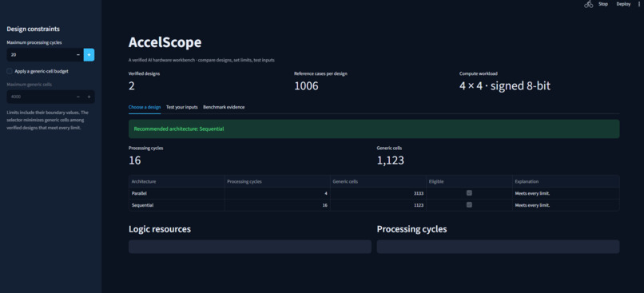Select the Sequential architecture cell
This screenshot has width=644, height=293.
click(177, 205)
